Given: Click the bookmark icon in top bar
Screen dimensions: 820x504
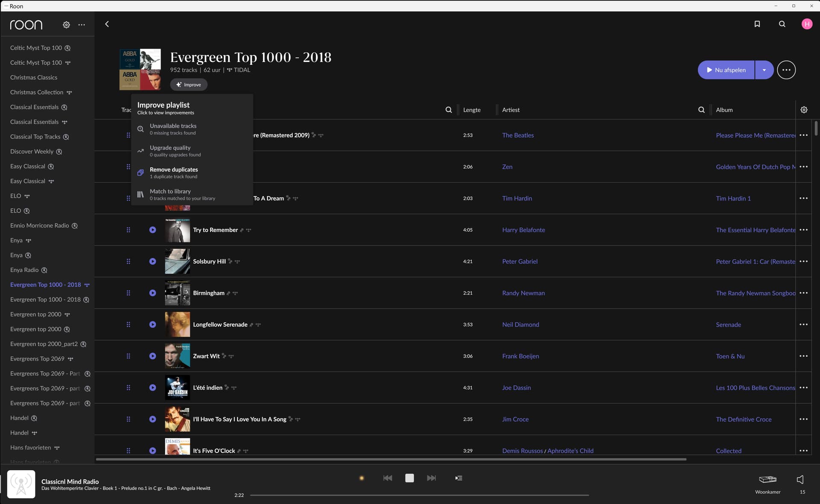Looking at the screenshot, I should [x=757, y=24].
